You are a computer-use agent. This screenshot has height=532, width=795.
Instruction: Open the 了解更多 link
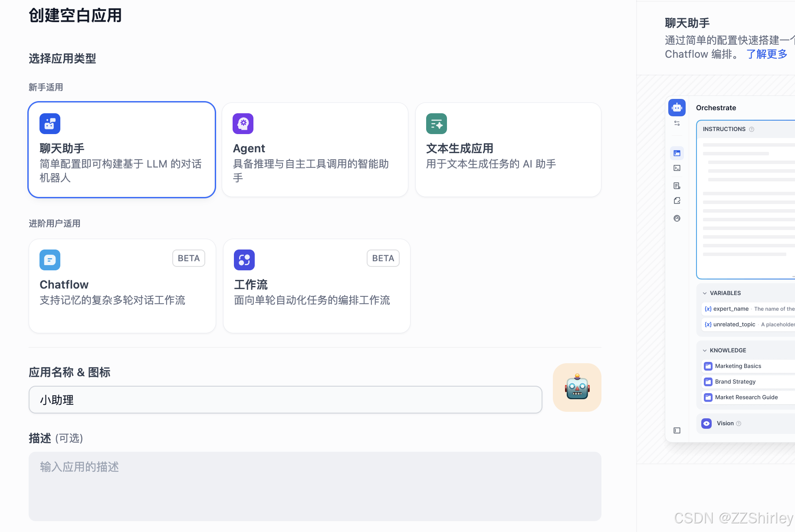(x=766, y=54)
